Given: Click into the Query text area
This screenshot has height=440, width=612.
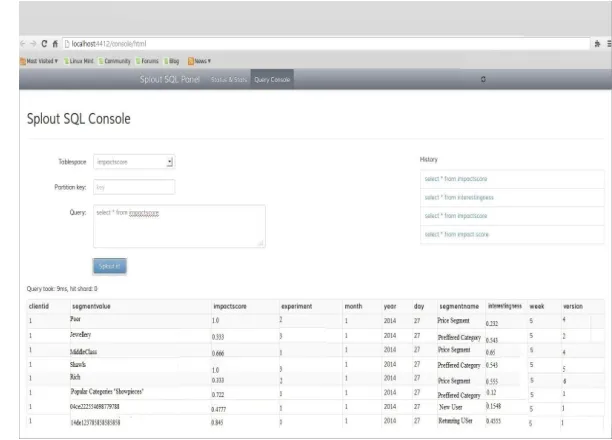Looking at the screenshot, I should (x=179, y=226).
